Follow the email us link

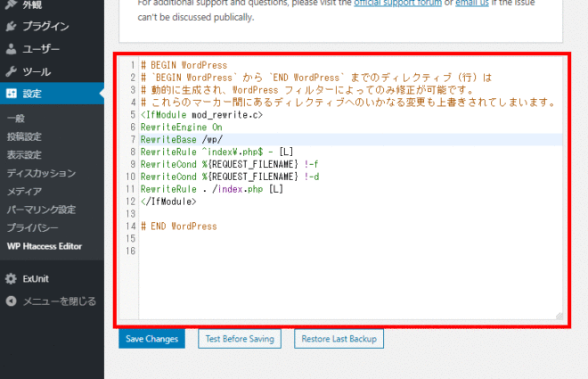472,4
